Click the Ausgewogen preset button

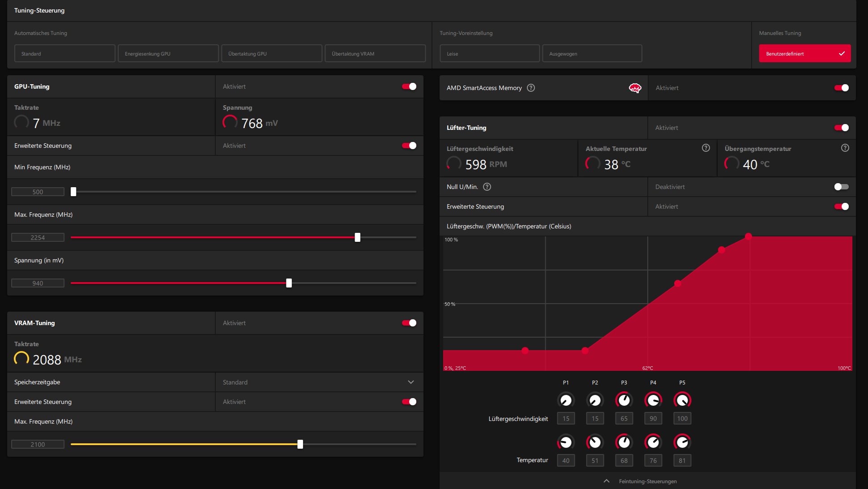click(592, 54)
